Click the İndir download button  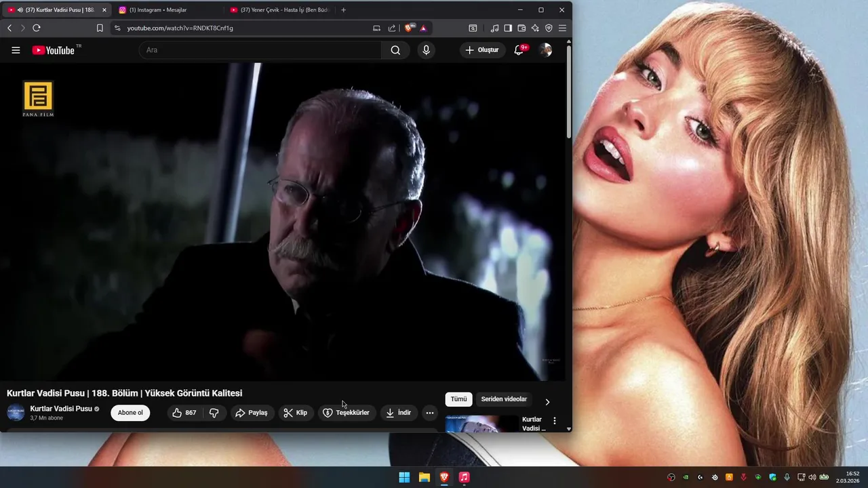[399, 413]
